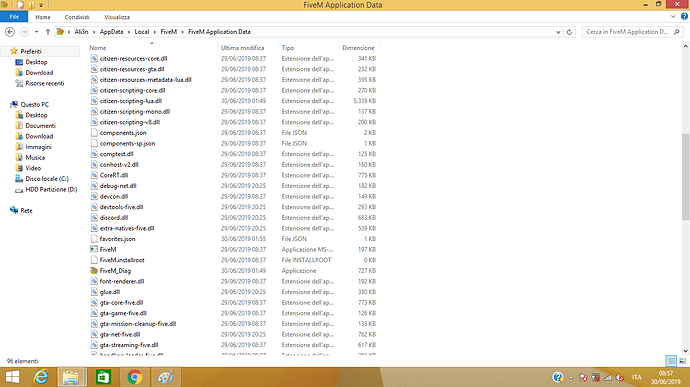Select the FiveM_Diag application icon
This screenshot has width=690, height=387.
click(x=94, y=271)
